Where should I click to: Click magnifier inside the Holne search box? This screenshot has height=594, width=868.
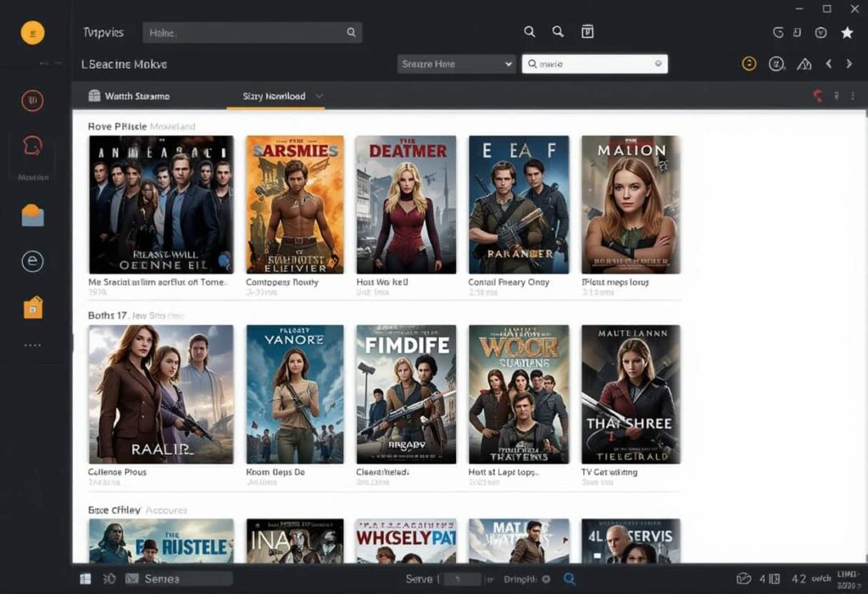(x=351, y=32)
